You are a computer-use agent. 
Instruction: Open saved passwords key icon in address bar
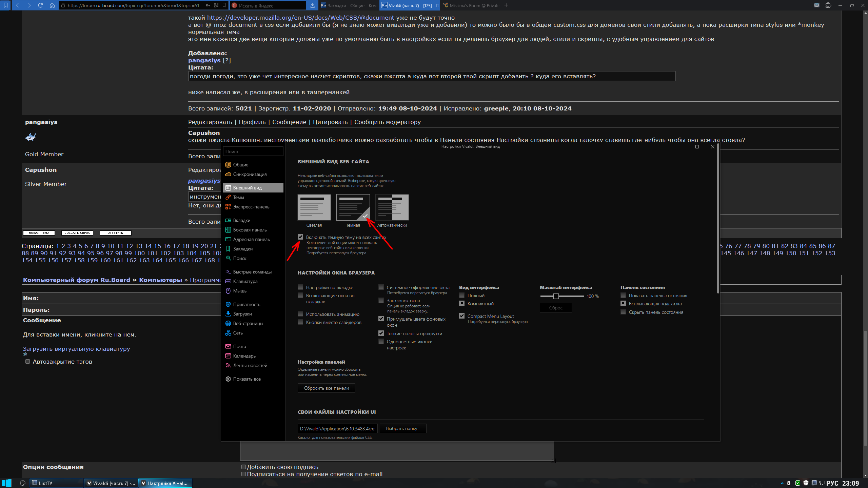tap(208, 5)
